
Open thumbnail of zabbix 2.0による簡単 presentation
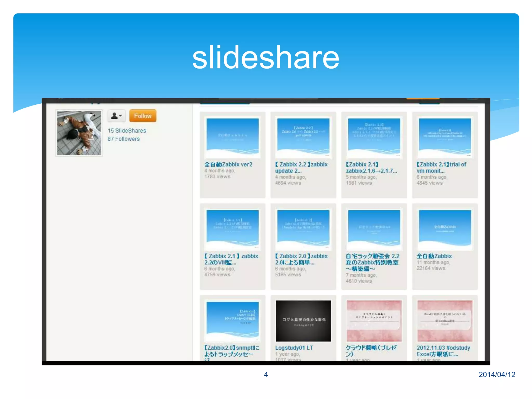[303, 229]
